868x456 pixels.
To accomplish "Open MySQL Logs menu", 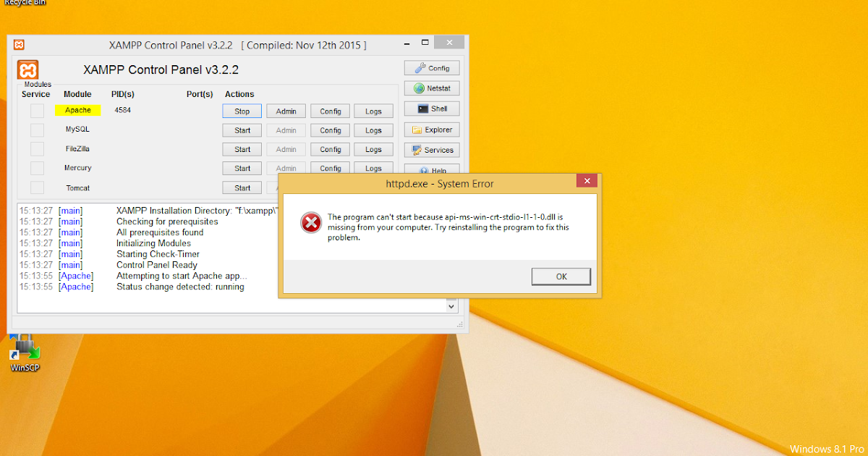I will coord(374,130).
